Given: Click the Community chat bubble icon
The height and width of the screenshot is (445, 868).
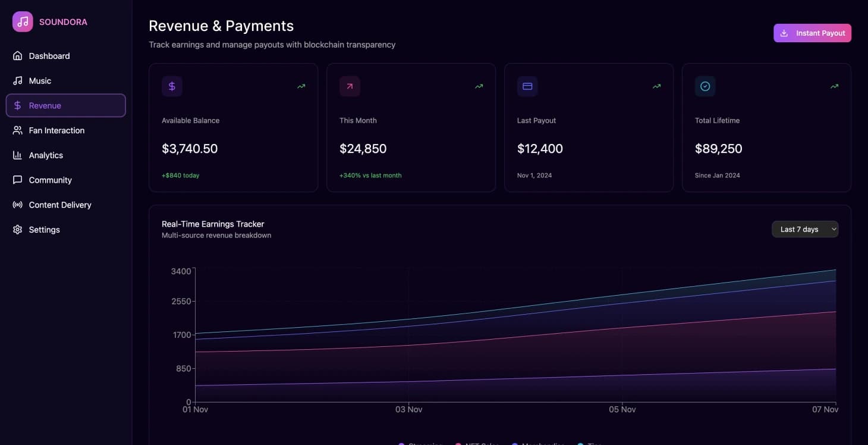Looking at the screenshot, I should coord(18,180).
